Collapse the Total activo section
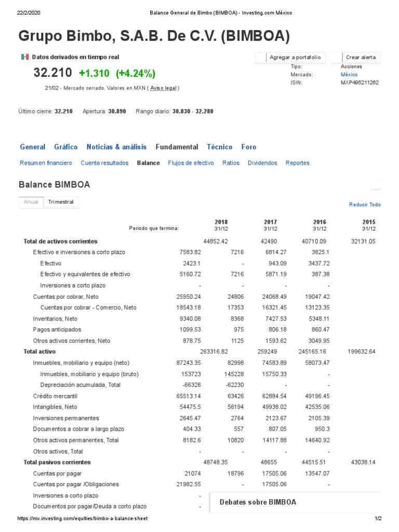Image resolution: width=399 pixels, height=532 pixels. pyautogui.click(x=39, y=352)
